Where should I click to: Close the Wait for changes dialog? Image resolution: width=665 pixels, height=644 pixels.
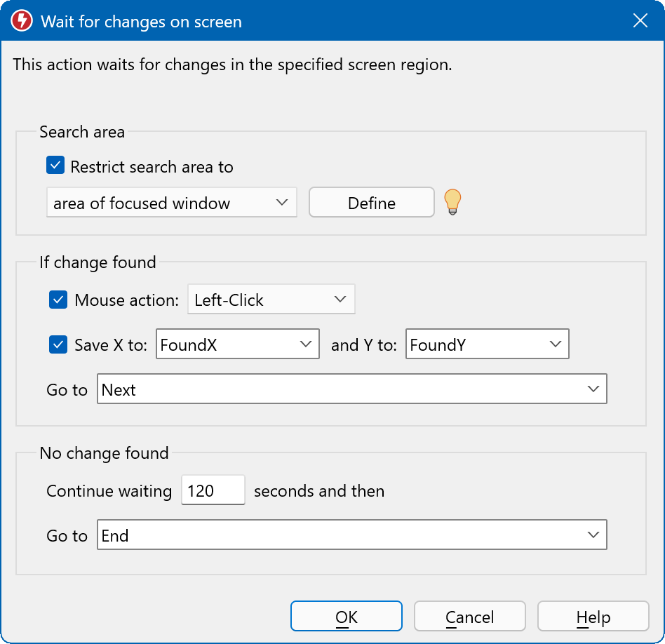[640, 21]
